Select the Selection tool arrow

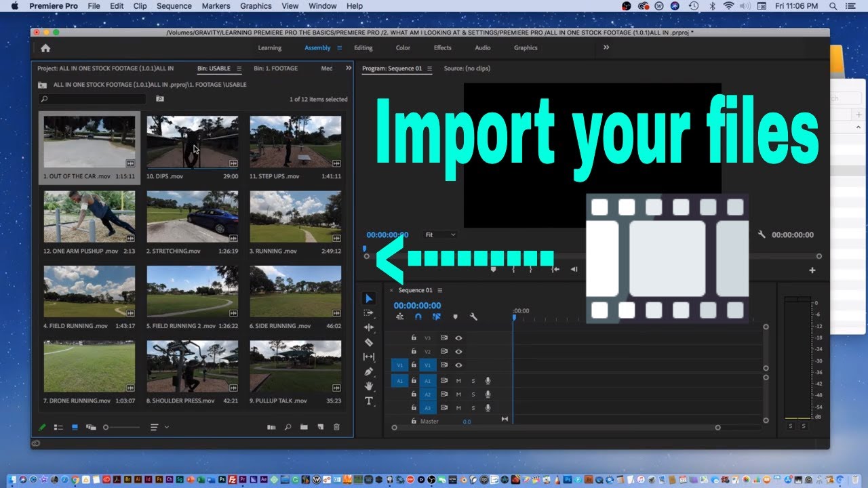[369, 298]
